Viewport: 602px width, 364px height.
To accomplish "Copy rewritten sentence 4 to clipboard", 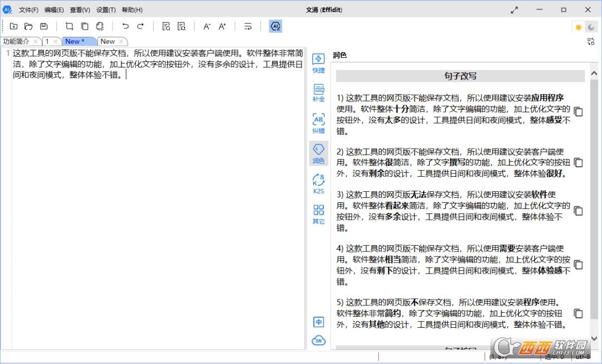I will (x=578, y=265).
